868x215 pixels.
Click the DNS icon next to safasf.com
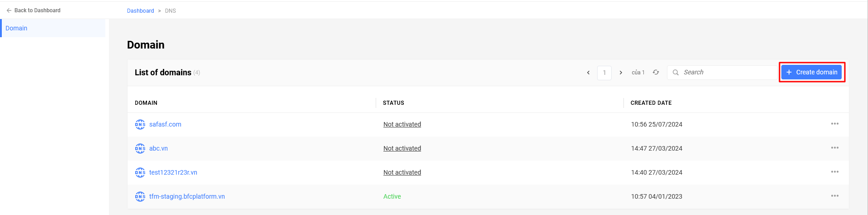click(x=140, y=124)
